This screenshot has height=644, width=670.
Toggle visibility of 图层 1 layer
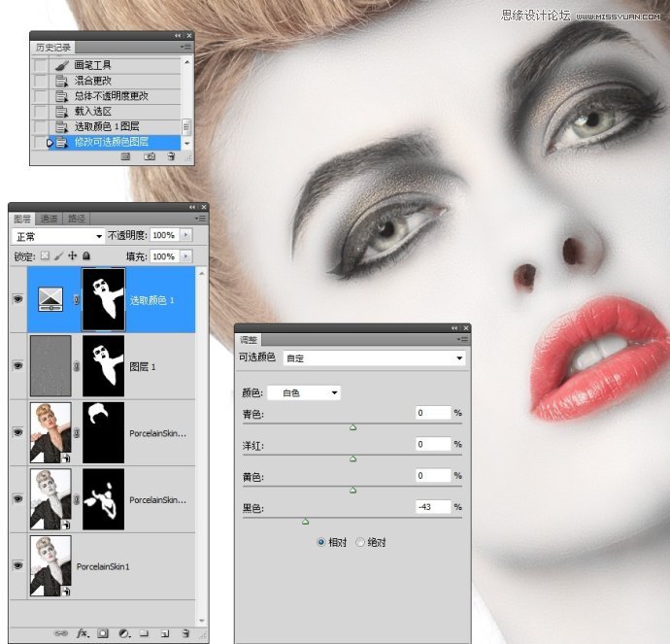tap(17, 366)
